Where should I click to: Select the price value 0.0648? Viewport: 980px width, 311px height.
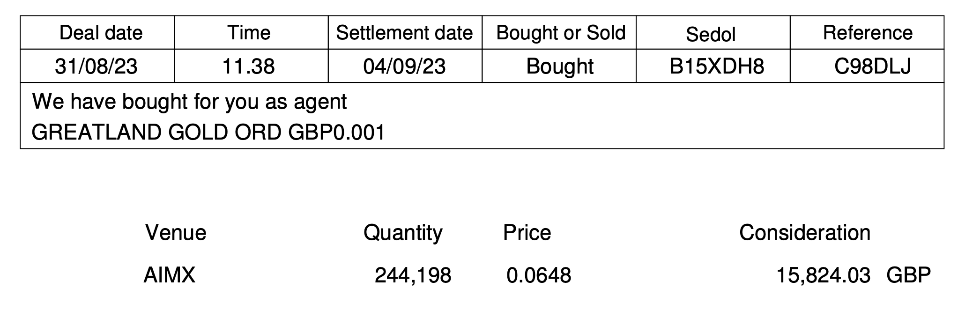pyautogui.click(x=539, y=275)
